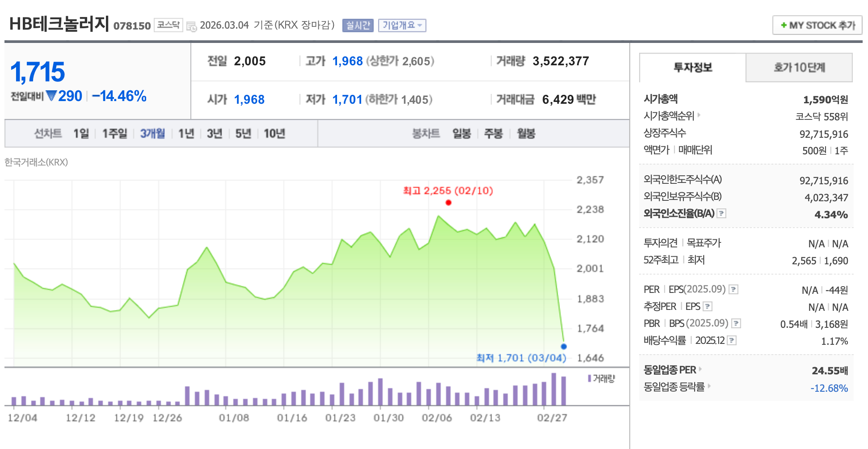Click the 코스닥 market badge
This screenshot has width=868, height=449.
pos(169,25)
